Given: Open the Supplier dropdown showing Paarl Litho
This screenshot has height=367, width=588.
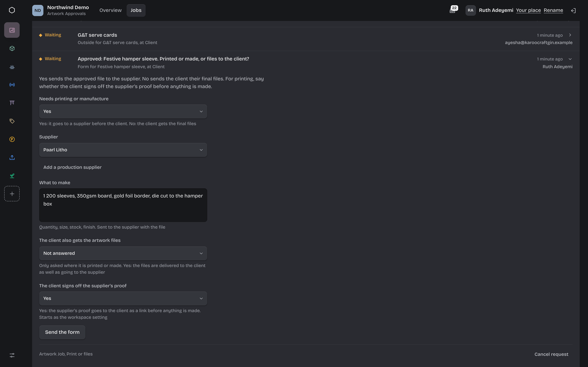Looking at the screenshot, I should 123,150.
